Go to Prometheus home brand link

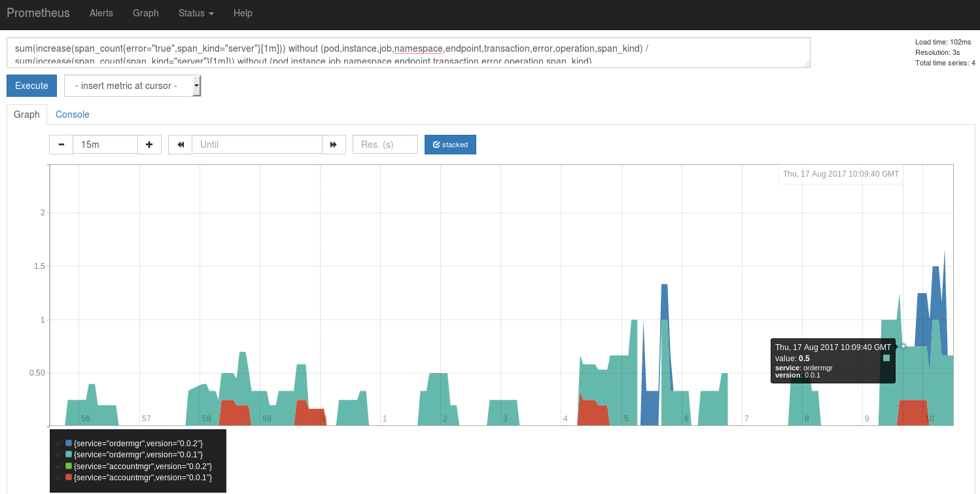pyautogui.click(x=38, y=13)
